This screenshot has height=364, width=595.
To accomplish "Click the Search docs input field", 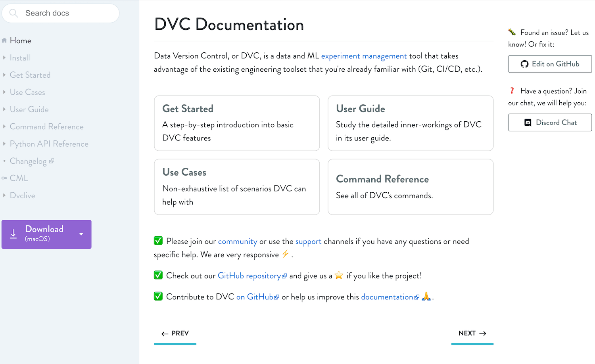I will (59, 13).
